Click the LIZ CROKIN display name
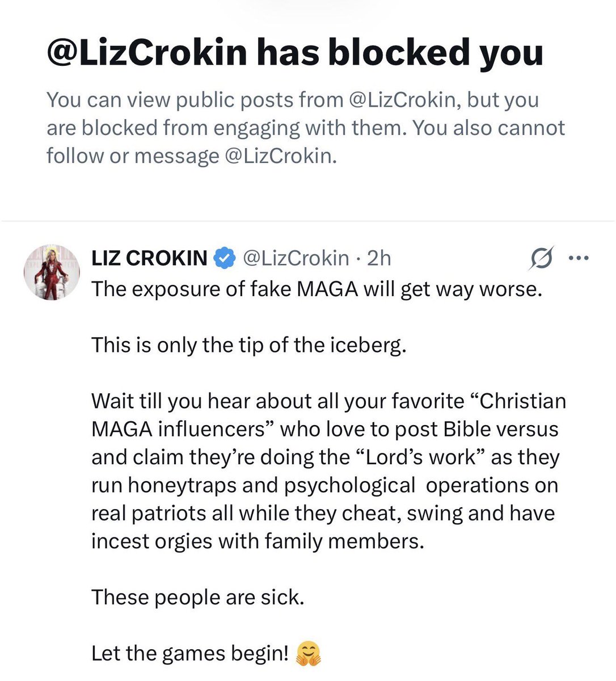 click(x=149, y=258)
